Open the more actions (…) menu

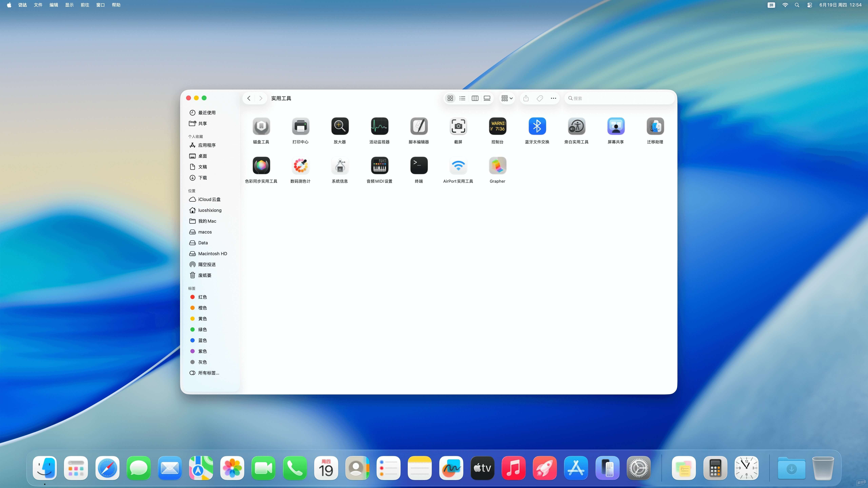[553, 98]
